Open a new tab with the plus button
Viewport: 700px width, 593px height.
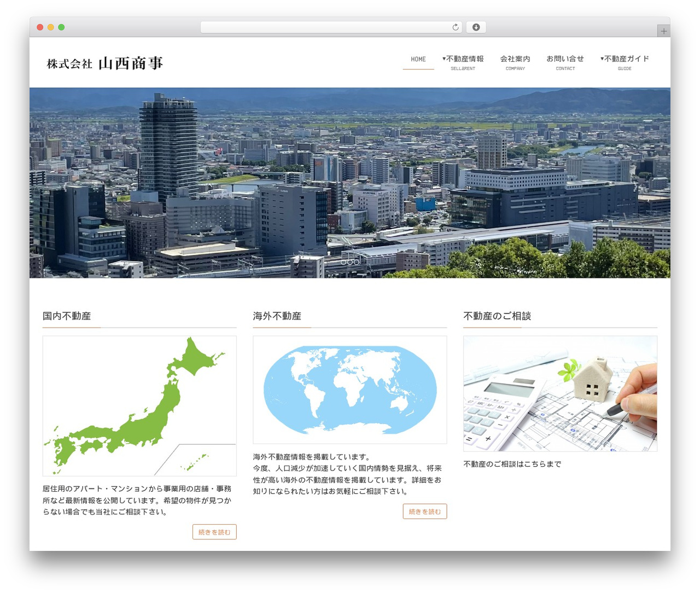coord(663,31)
